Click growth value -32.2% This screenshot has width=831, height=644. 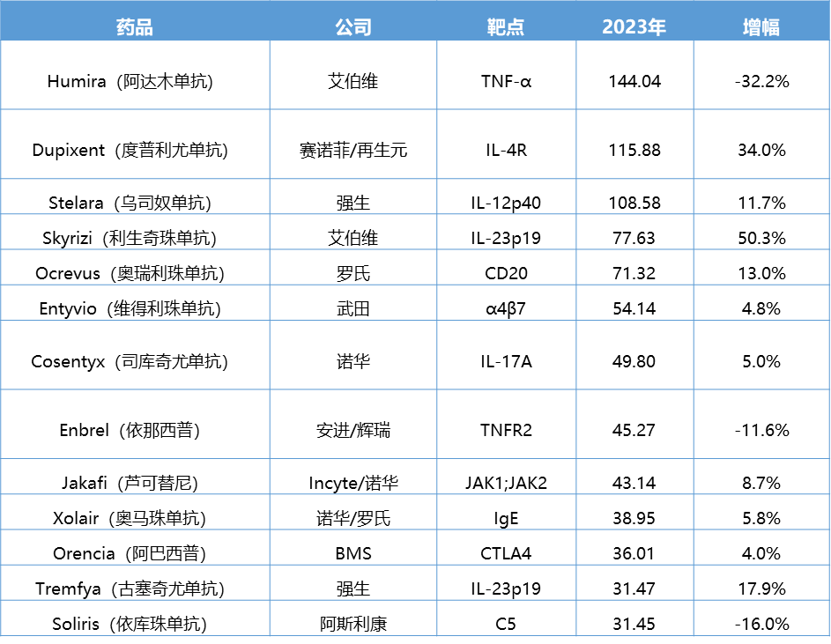(x=761, y=81)
